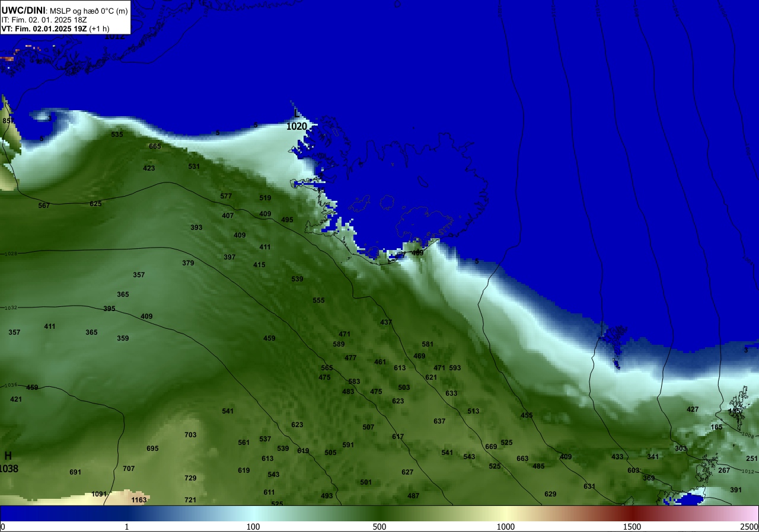Click the color scale label '500'

[x=379, y=527]
